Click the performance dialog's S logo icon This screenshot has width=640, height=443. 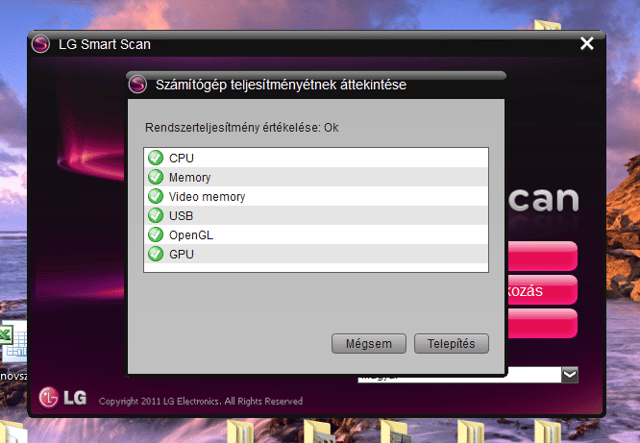[138, 85]
